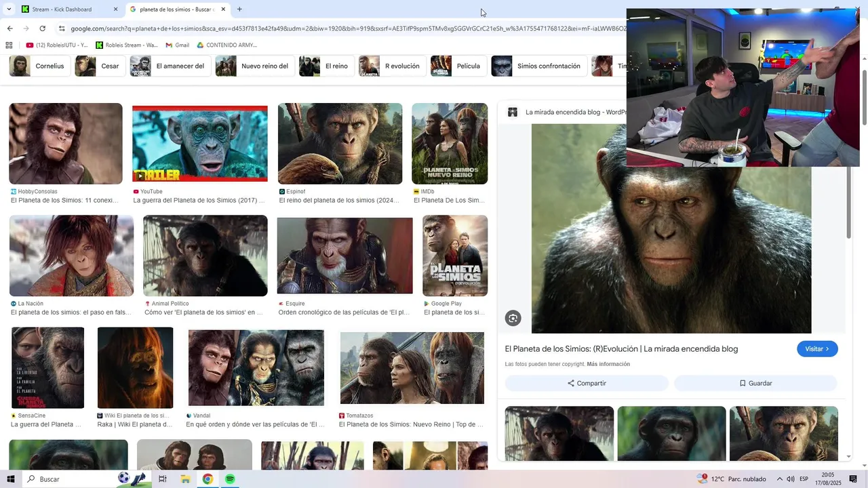Go back with the browser back arrow
The height and width of the screenshot is (488, 868).
9,28
